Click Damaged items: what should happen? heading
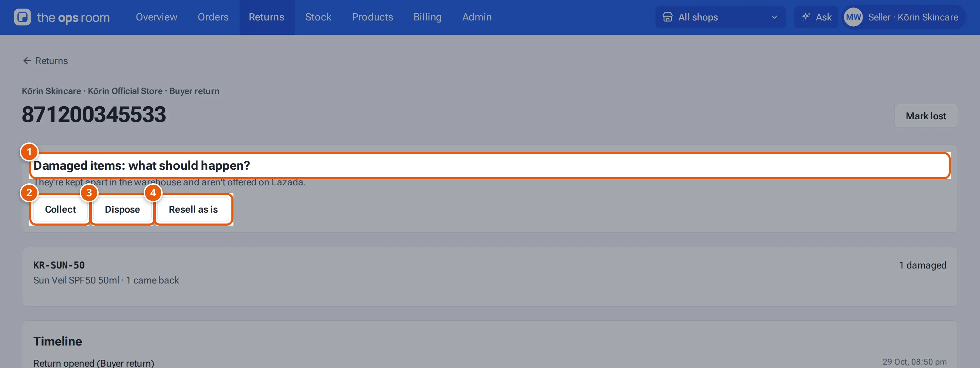 142,165
